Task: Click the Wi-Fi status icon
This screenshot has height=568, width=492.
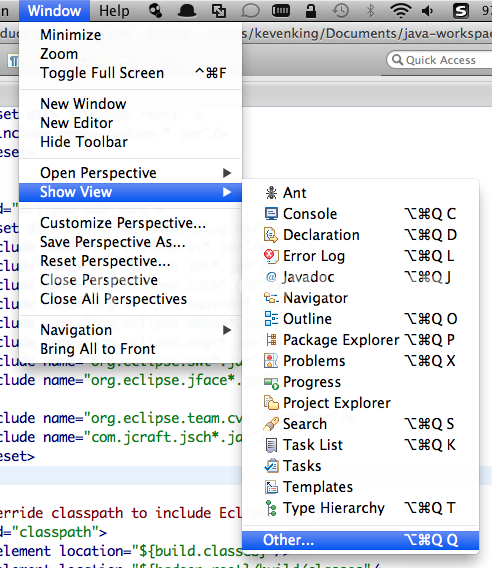Action: pos(400,11)
